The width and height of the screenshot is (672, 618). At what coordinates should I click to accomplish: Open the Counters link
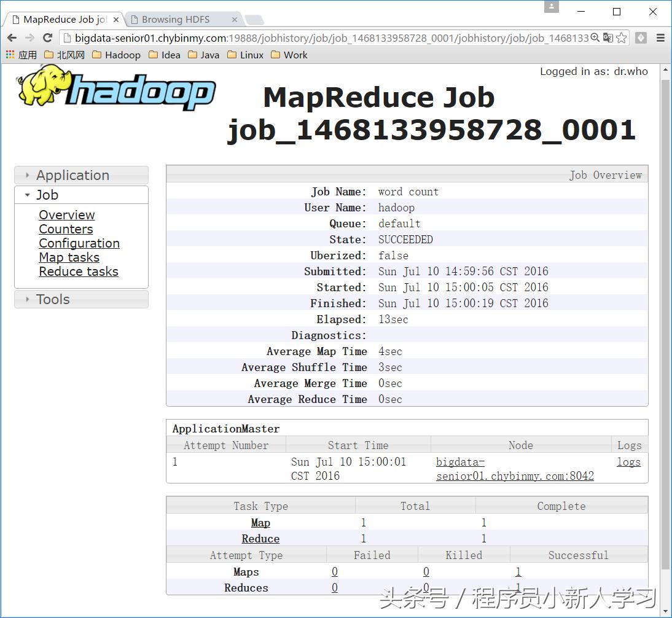[65, 229]
